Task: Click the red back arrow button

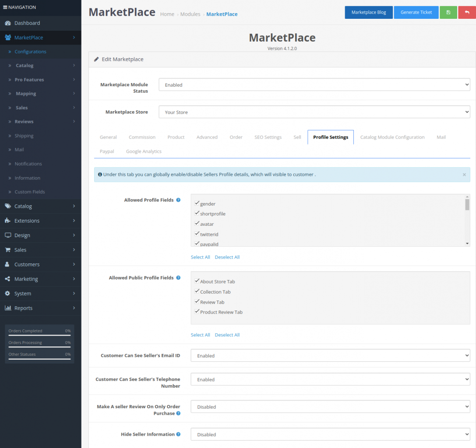Action: 467,12
